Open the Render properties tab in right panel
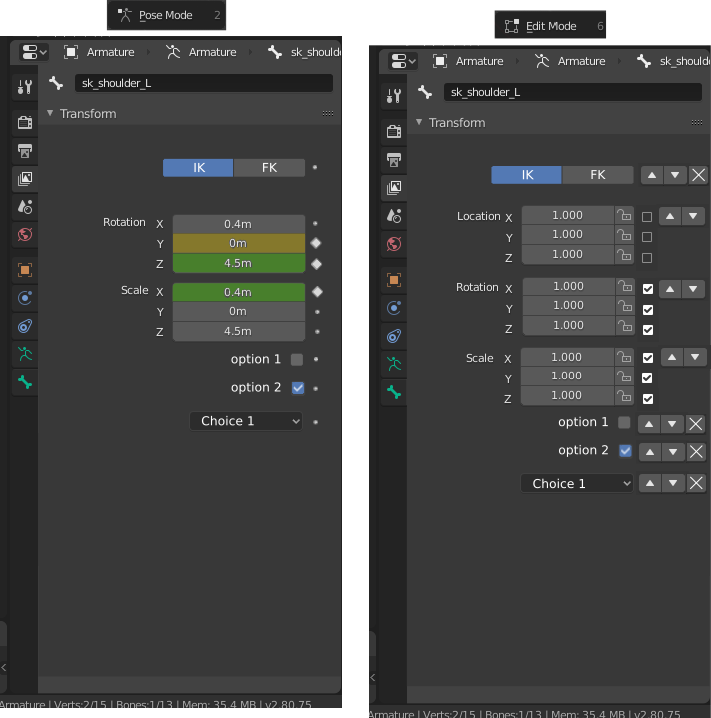Screen dimensions: 711x718 click(394, 131)
